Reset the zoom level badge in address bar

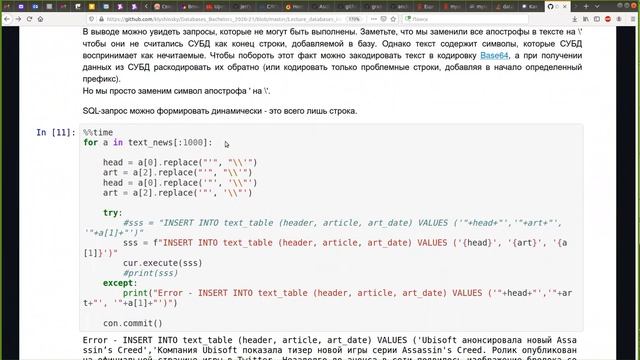tap(354, 19)
